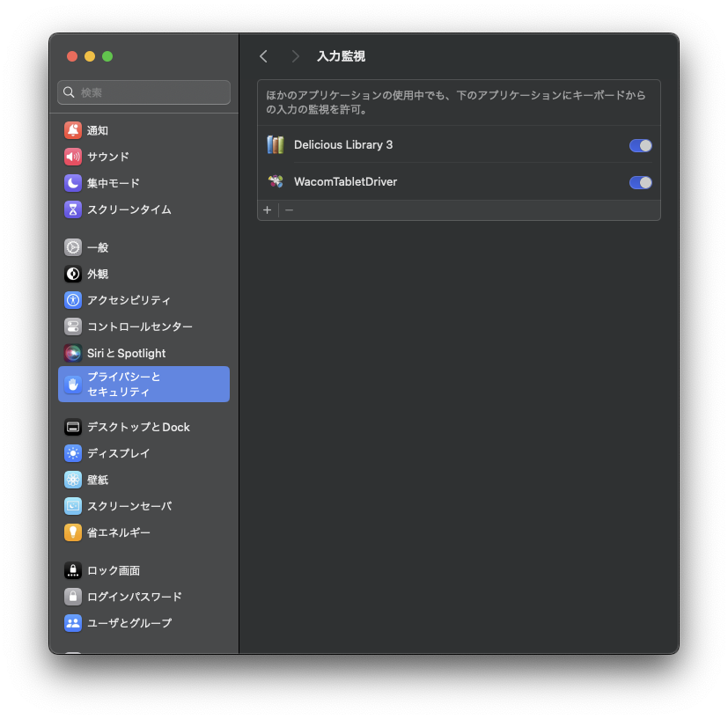Open コントロールセンター icon in sidebar

[x=73, y=326]
